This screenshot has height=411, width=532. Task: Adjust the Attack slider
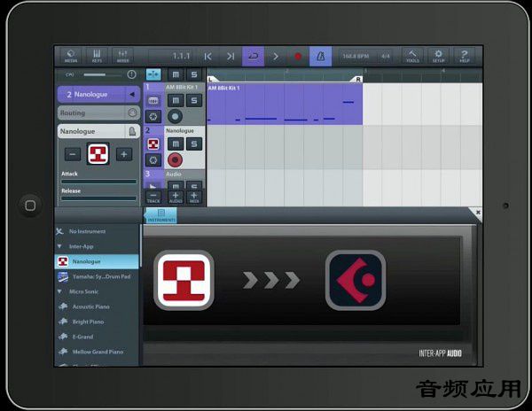[98, 182]
